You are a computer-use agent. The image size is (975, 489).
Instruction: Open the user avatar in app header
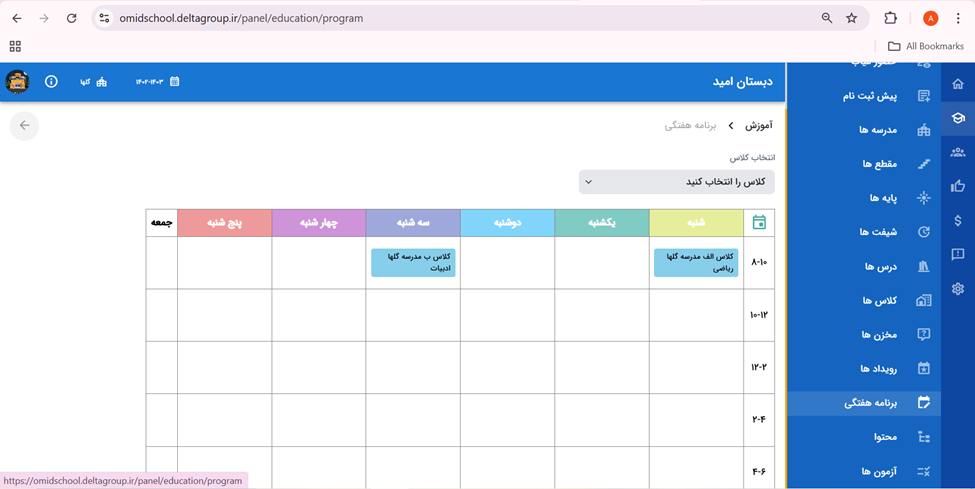pyautogui.click(x=17, y=82)
